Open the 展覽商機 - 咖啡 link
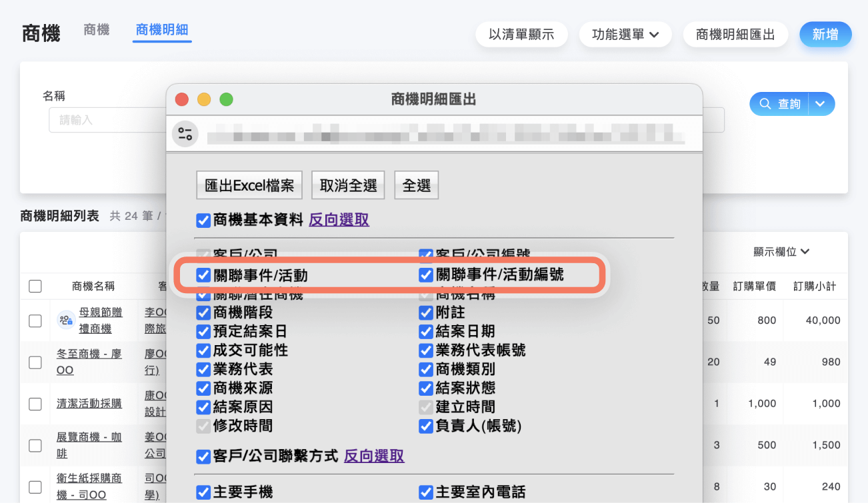Screen dimensions: 868x503 pos(89,445)
